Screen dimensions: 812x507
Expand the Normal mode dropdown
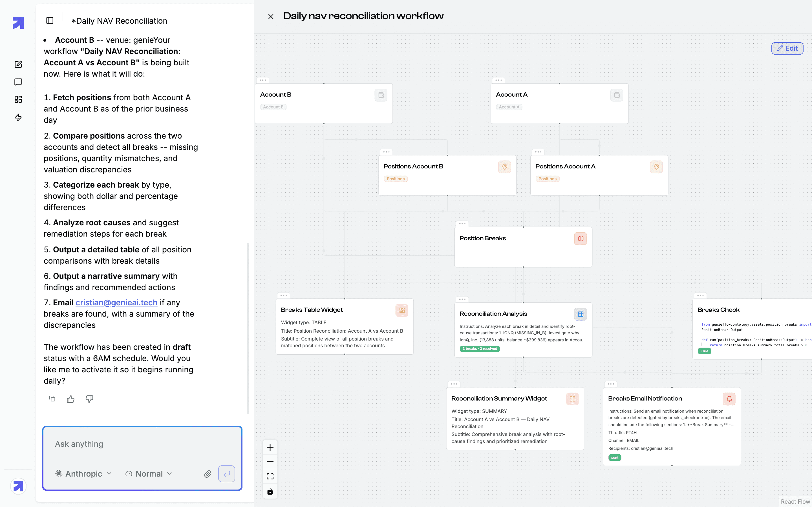click(x=149, y=474)
